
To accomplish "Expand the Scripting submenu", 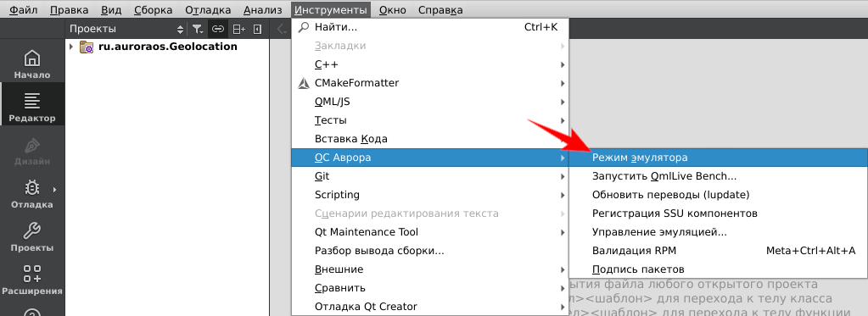I will [x=430, y=195].
